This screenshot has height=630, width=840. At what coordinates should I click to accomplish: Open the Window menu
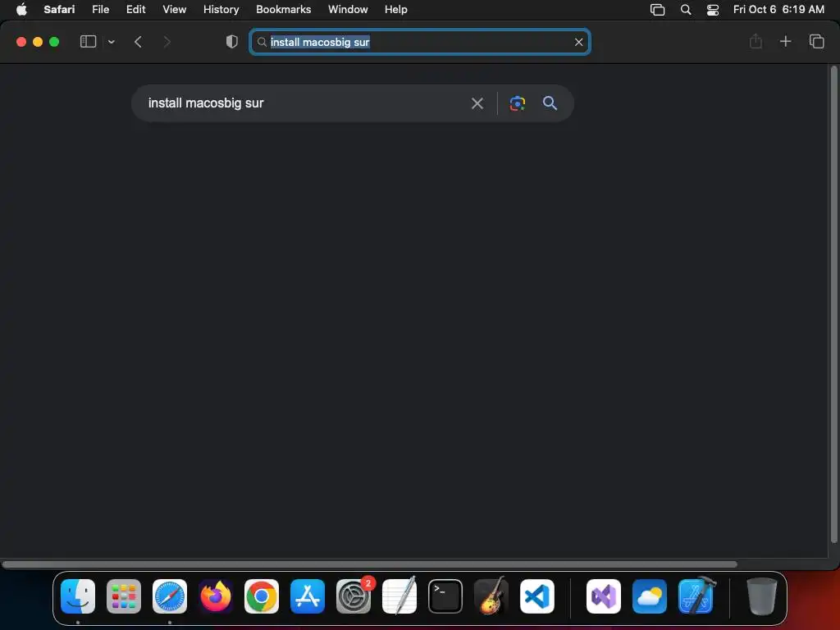point(348,9)
